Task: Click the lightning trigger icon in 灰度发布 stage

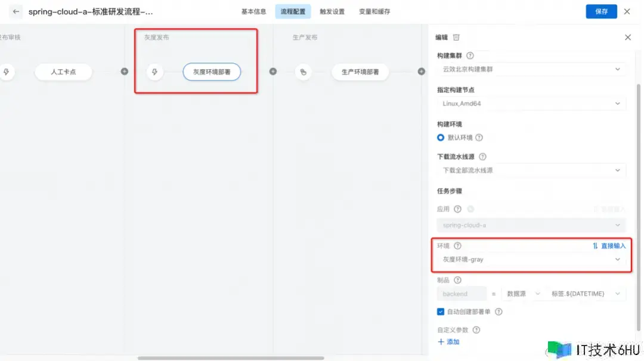Action: 154,72
